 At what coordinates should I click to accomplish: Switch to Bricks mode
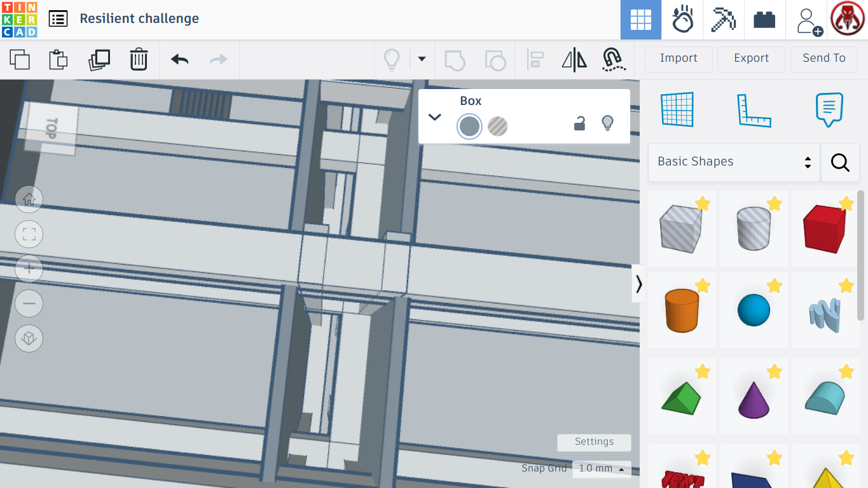(x=764, y=20)
